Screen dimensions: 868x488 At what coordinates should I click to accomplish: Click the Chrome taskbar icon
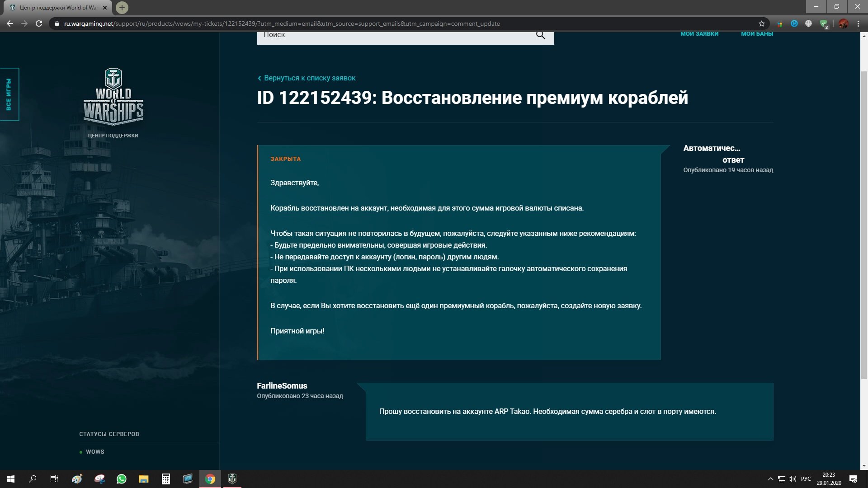click(210, 479)
